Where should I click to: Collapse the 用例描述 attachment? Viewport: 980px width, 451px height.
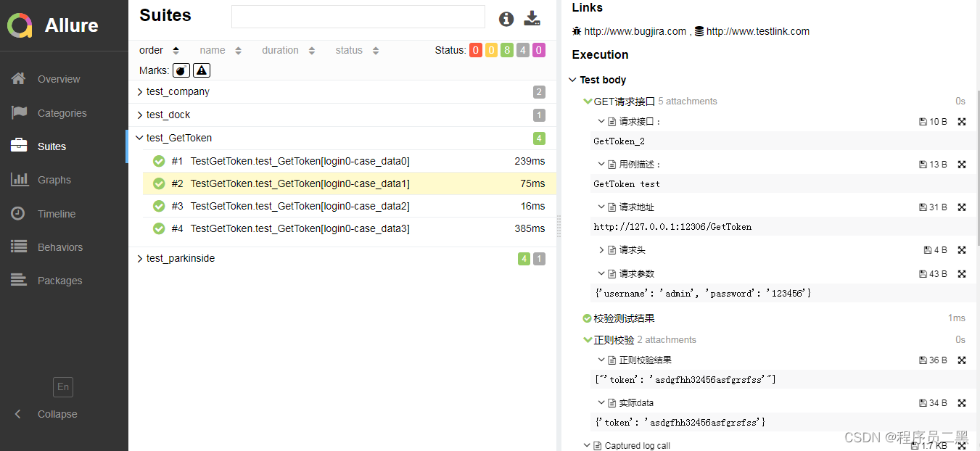coord(630,165)
